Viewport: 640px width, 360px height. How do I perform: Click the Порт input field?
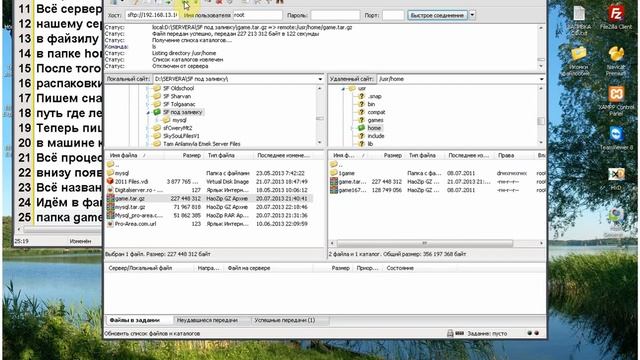click(x=393, y=15)
